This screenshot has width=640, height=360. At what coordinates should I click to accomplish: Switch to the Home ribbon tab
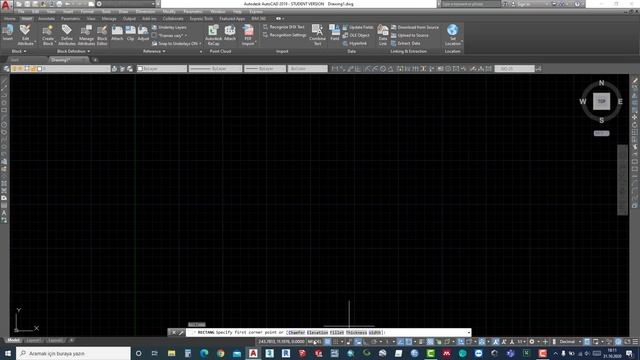pyautogui.click(x=9, y=19)
